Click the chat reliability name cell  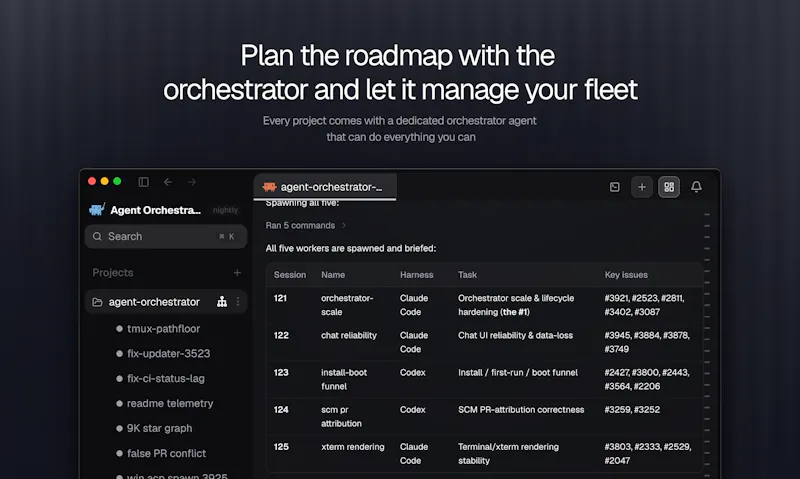click(349, 336)
